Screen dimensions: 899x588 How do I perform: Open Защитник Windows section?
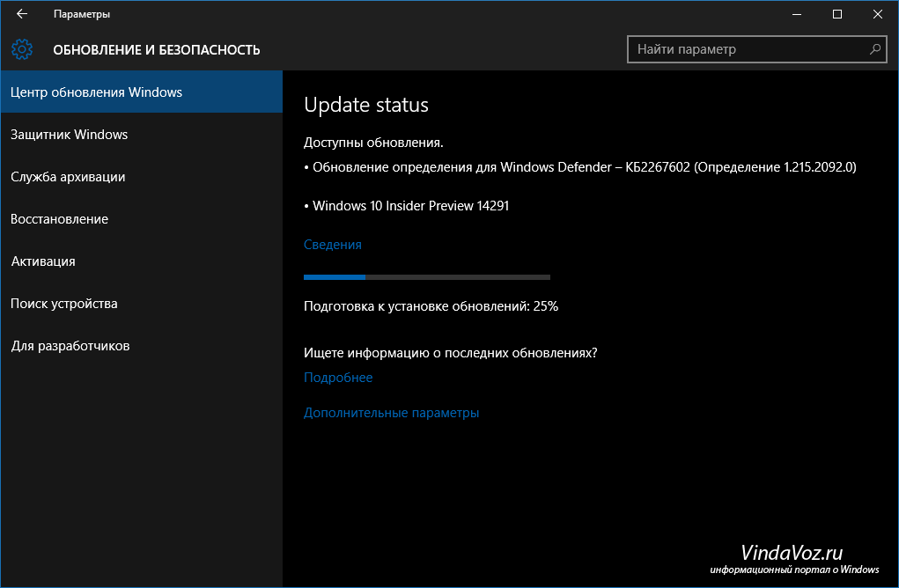142,134
